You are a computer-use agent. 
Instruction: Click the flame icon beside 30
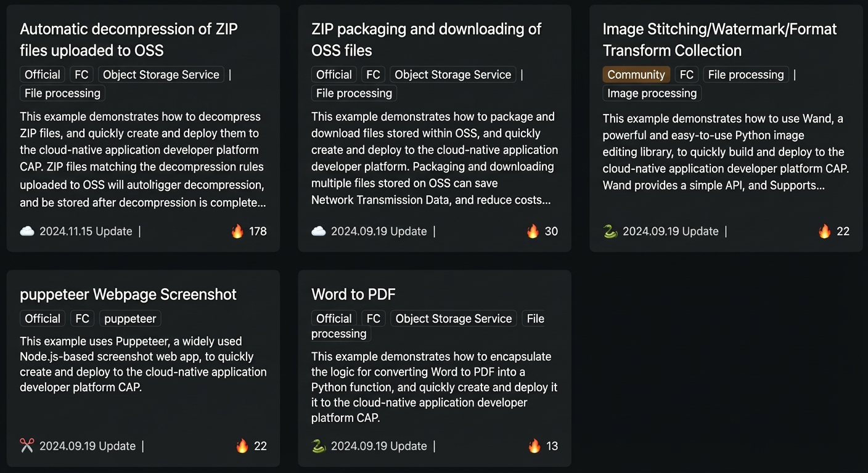coord(533,232)
